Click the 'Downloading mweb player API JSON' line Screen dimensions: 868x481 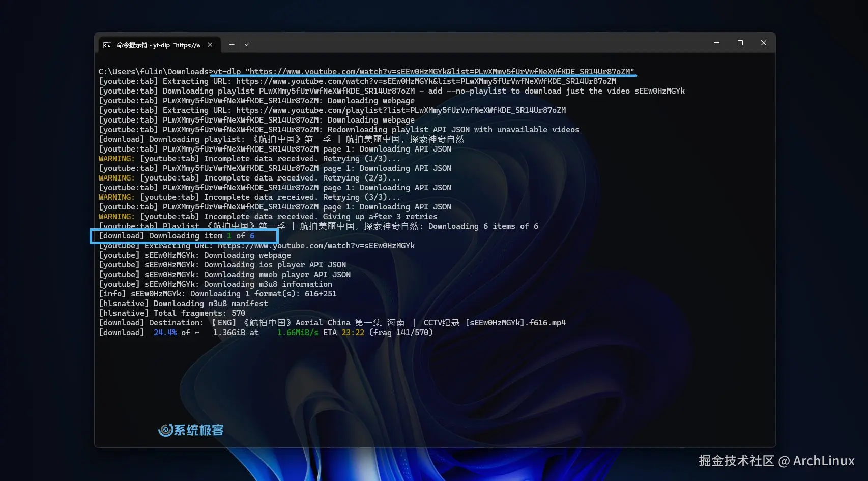click(x=224, y=275)
